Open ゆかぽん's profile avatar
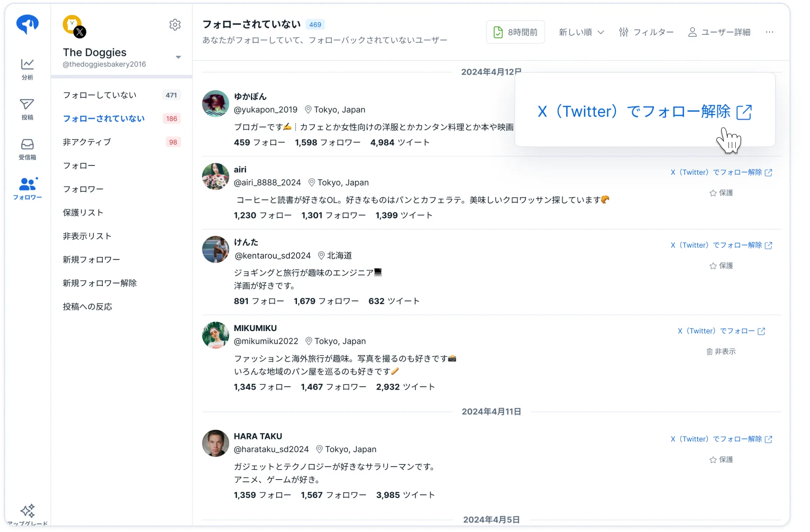The width and height of the screenshot is (810, 532). click(216, 104)
